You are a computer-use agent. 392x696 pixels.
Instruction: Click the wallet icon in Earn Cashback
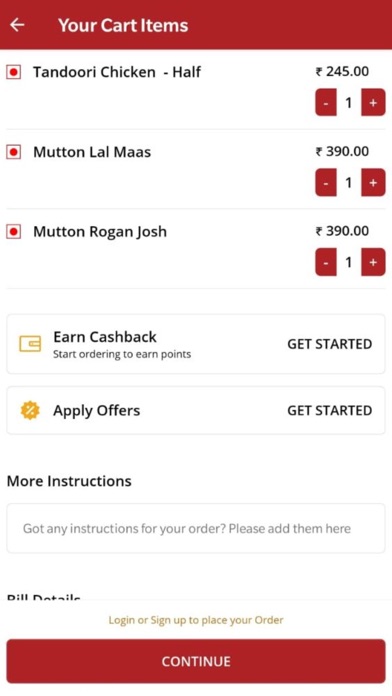(x=30, y=344)
